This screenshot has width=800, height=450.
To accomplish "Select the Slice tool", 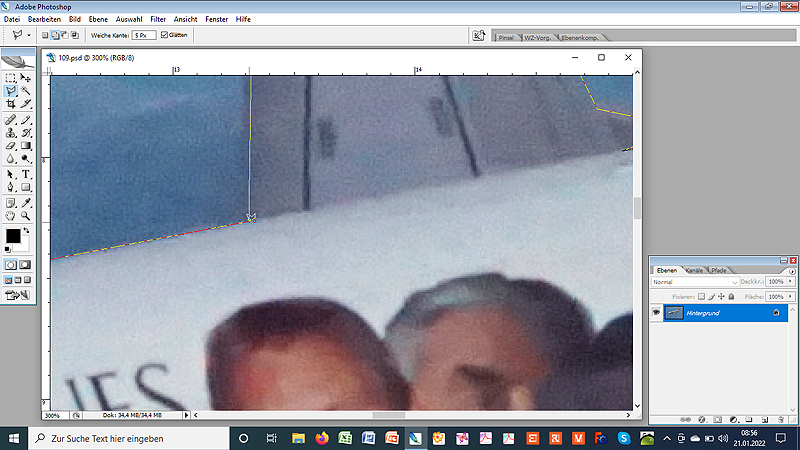I will pyautogui.click(x=26, y=104).
